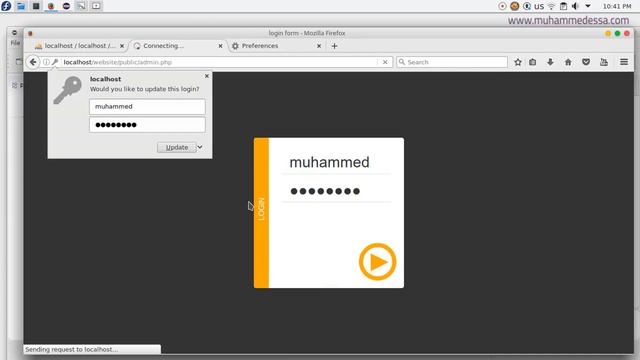Open the Firefox hamburger menu
Screen dimensions: 640x360
[624, 62]
